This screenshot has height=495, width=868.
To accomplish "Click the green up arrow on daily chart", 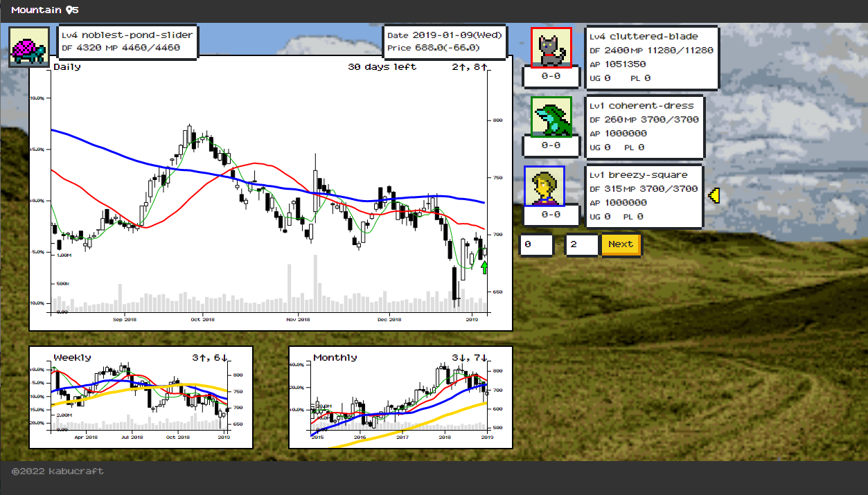I will click(x=484, y=267).
